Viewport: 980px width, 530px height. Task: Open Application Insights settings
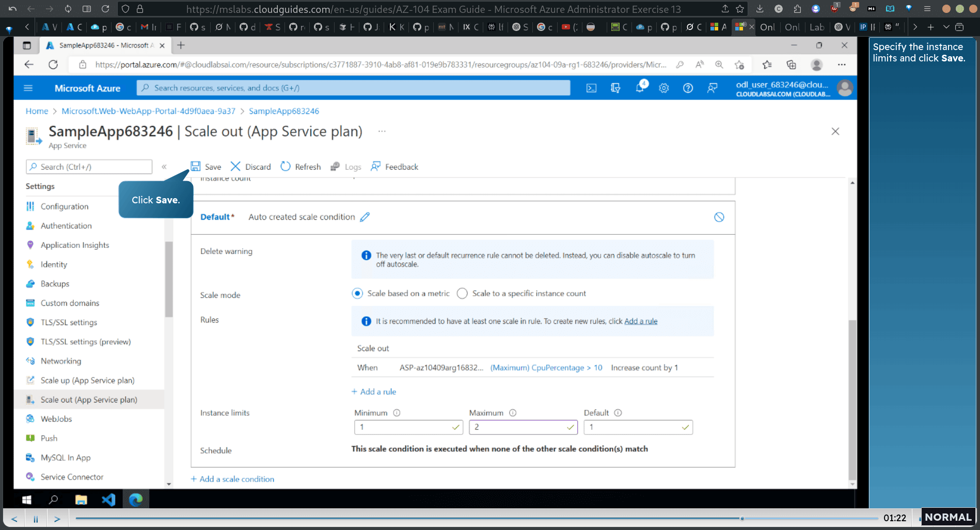click(x=75, y=245)
